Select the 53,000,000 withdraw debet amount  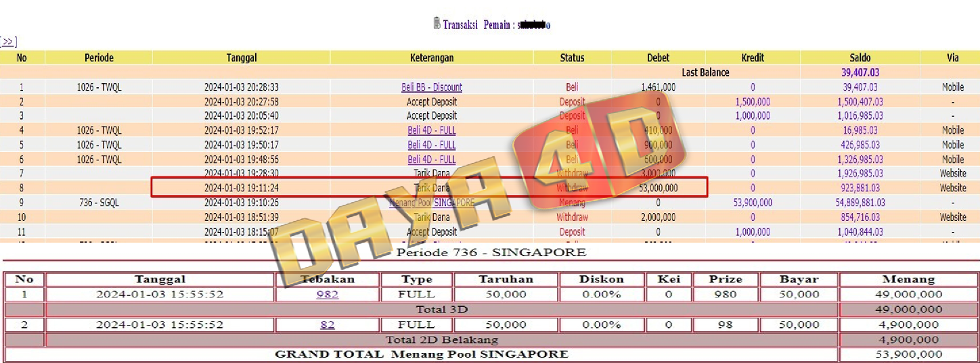[x=658, y=188]
